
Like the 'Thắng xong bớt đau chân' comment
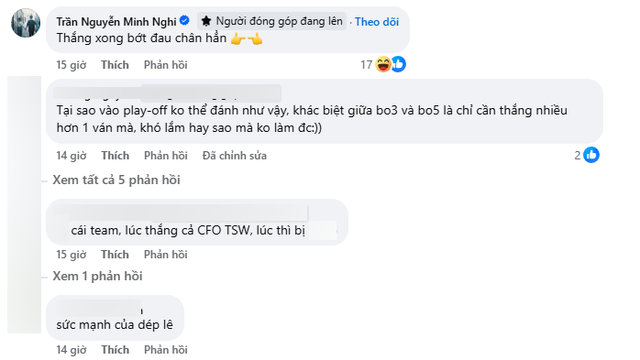(115, 65)
